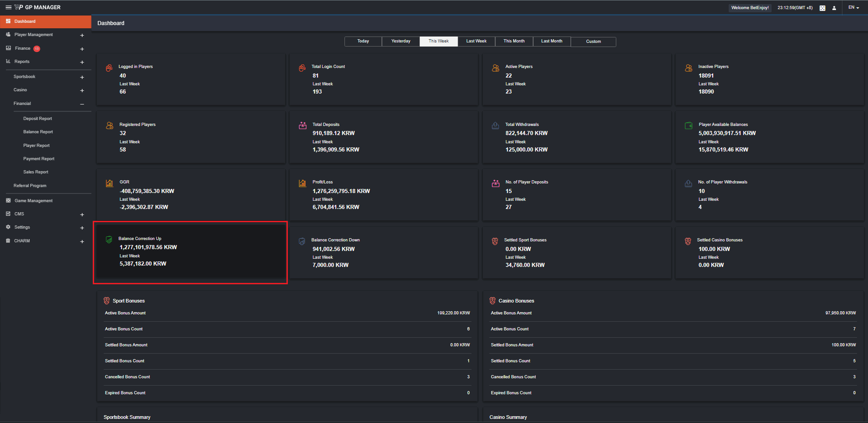Click the Finance notification badge
The height and width of the screenshot is (423, 868).
[x=37, y=49]
